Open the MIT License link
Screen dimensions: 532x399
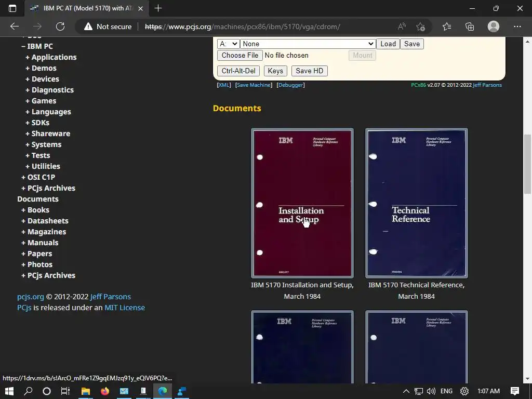coord(125,308)
